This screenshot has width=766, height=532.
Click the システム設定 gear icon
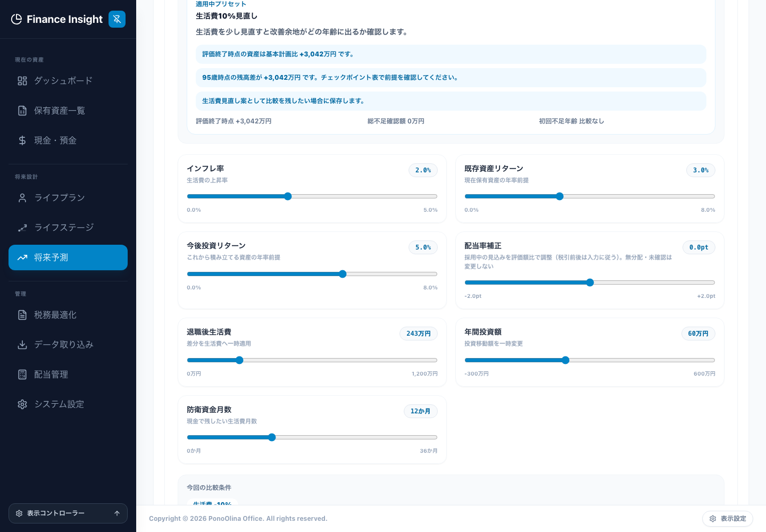[x=22, y=404]
